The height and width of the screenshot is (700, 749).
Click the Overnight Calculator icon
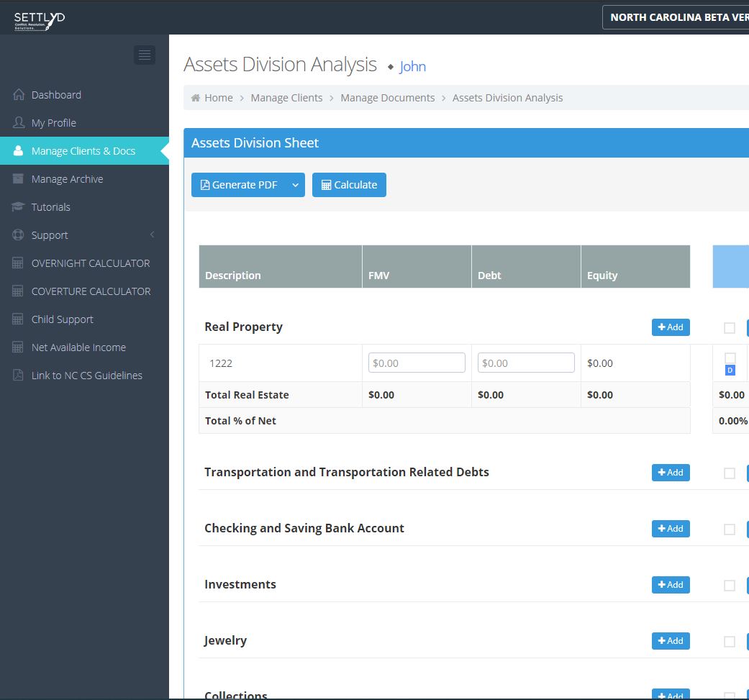click(19, 263)
